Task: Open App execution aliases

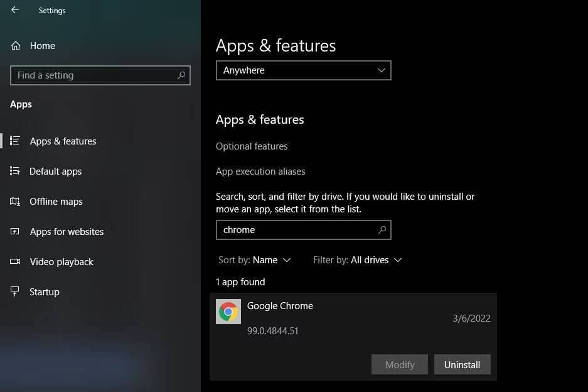Action: tap(260, 171)
